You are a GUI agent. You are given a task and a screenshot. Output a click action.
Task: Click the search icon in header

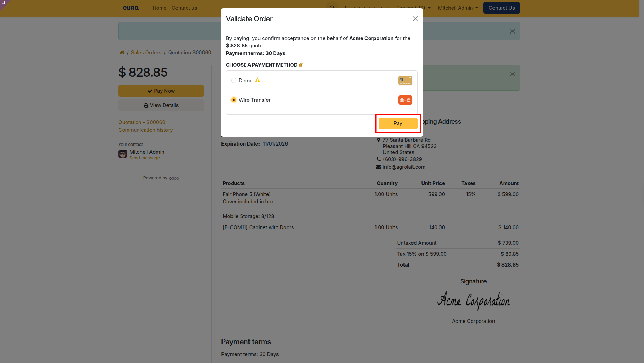[332, 7]
